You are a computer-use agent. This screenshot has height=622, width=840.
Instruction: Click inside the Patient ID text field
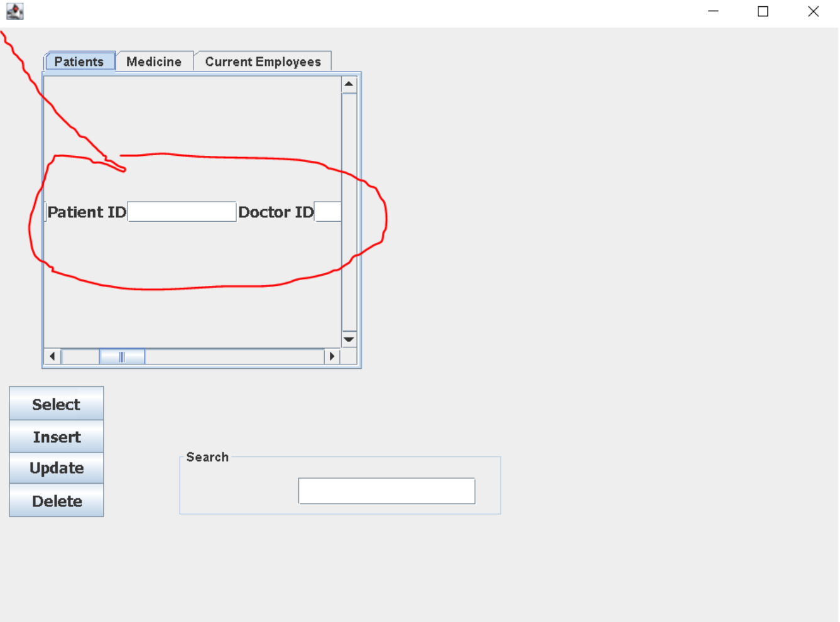[181, 212]
